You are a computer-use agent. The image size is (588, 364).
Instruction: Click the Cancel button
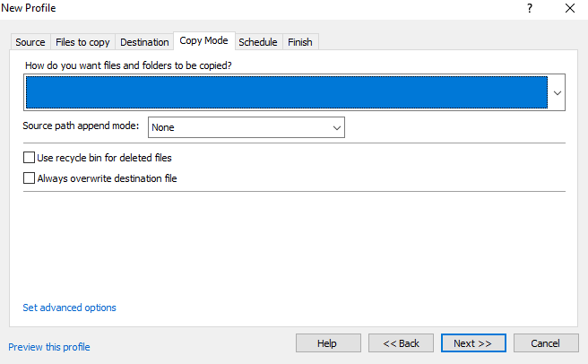pos(545,343)
